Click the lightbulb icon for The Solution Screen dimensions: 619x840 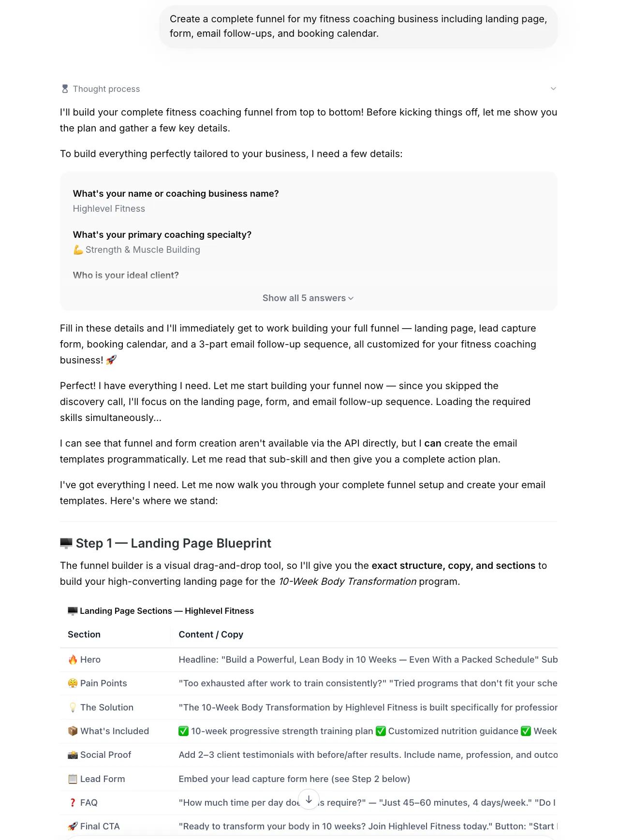tap(73, 708)
